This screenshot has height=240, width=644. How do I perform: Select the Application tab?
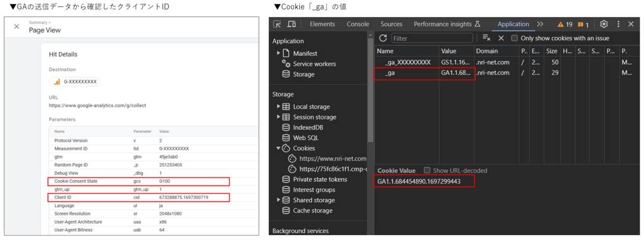coord(513,24)
